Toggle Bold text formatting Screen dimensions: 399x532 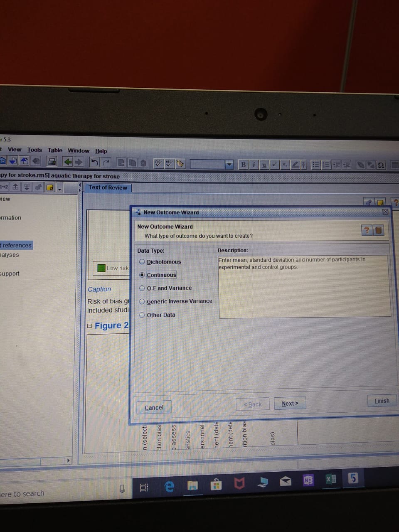click(244, 165)
